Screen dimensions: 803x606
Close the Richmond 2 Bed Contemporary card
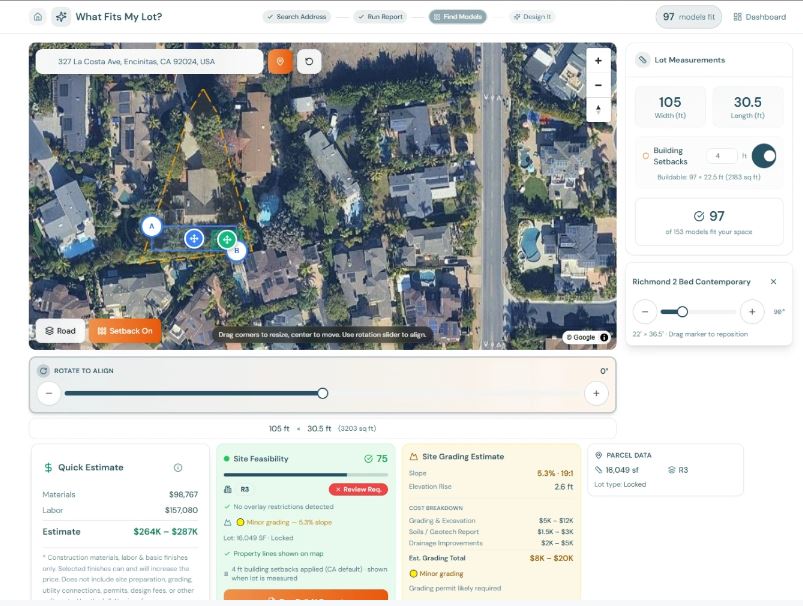[773, 282]
